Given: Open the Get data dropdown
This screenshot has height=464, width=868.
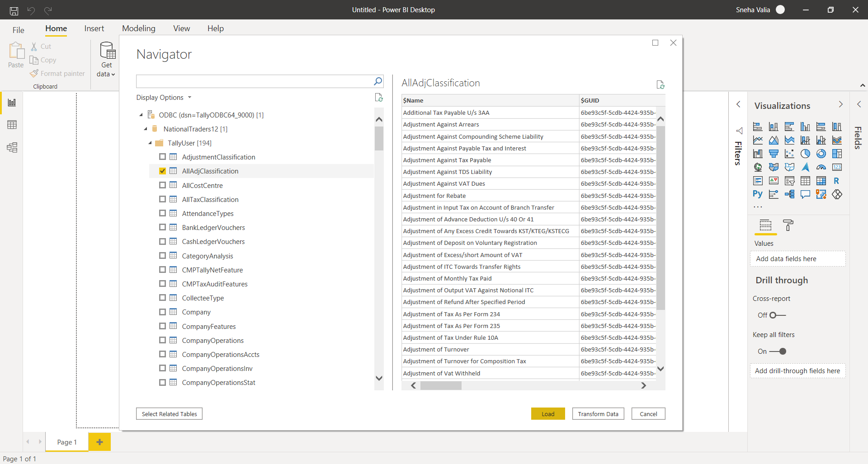Looking at the screenshot, I should (106, 60).
